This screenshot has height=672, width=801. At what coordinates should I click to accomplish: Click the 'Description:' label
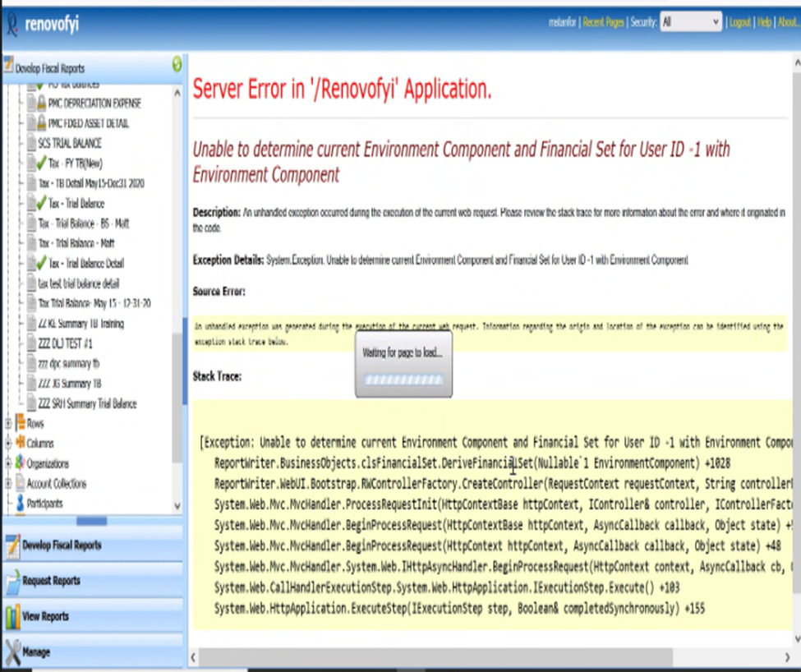[216, 212]
